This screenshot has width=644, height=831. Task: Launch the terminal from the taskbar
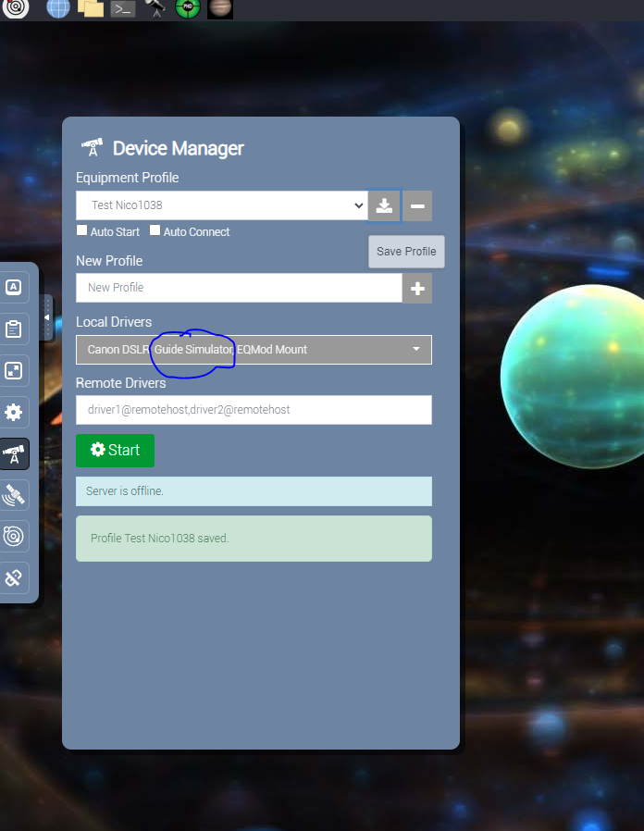[122, 9]
